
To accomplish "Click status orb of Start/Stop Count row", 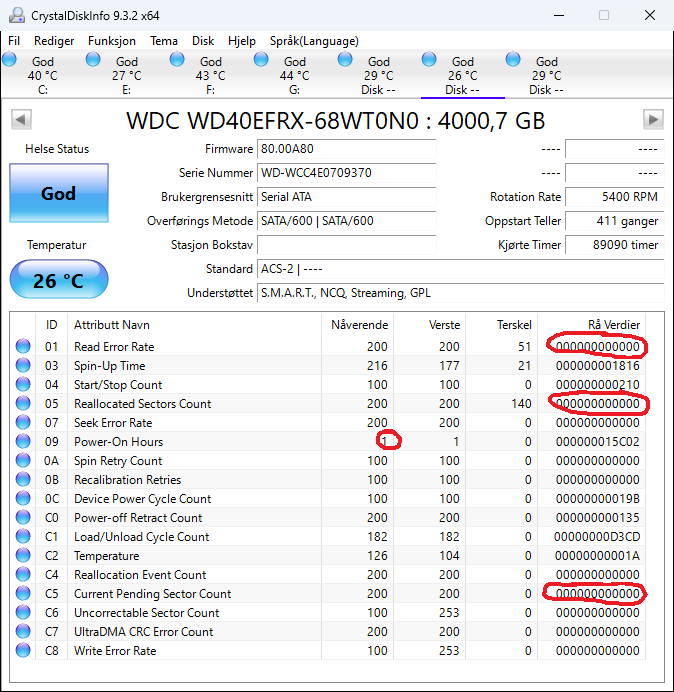I will click(23, 384).
